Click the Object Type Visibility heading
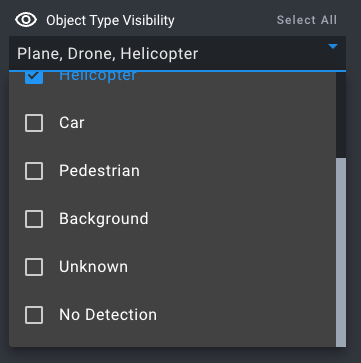 [x=110, y=20]
